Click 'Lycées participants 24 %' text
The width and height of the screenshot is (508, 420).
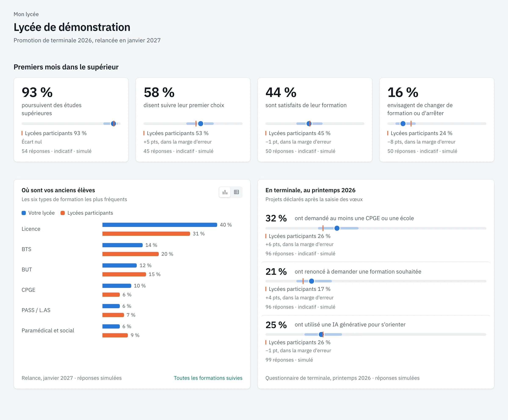pyautogui.click(x=421, y=133)
